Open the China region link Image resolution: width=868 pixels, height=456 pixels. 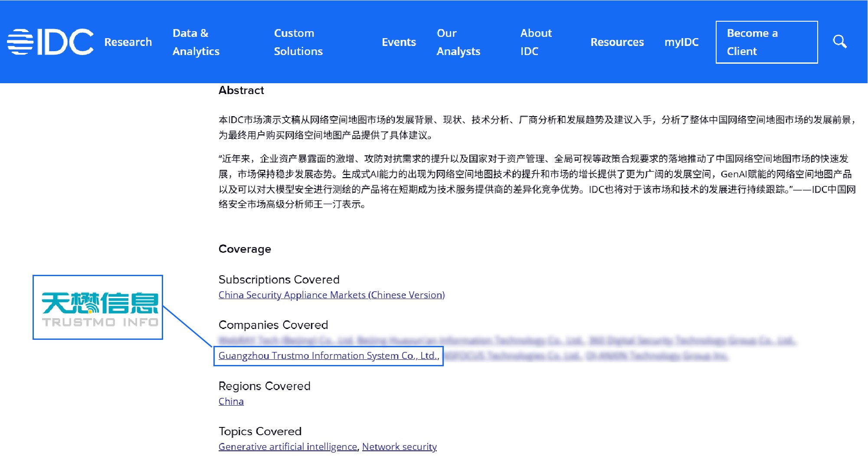click(x=230, y=401)
